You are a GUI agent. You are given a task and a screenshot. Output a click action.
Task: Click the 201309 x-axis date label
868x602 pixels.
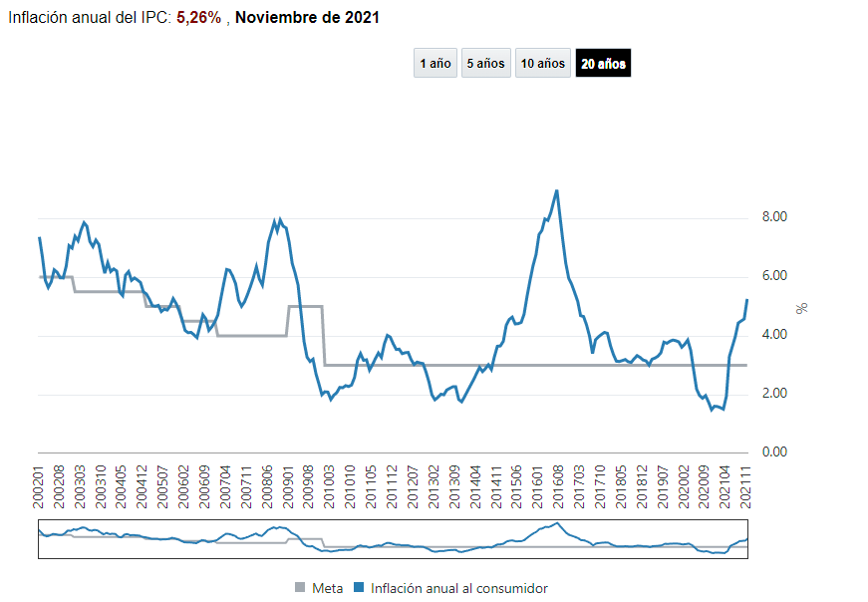[454, 486]
